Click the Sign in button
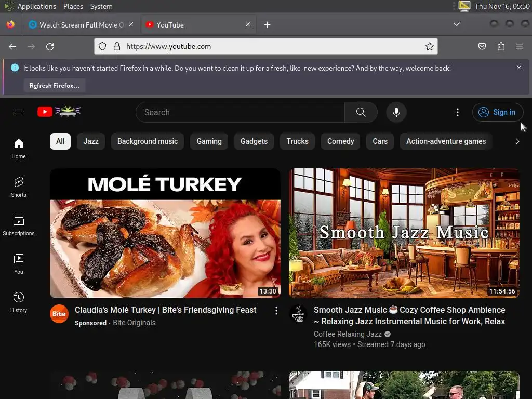Screen dimensions: 532x399 (498, 112)
